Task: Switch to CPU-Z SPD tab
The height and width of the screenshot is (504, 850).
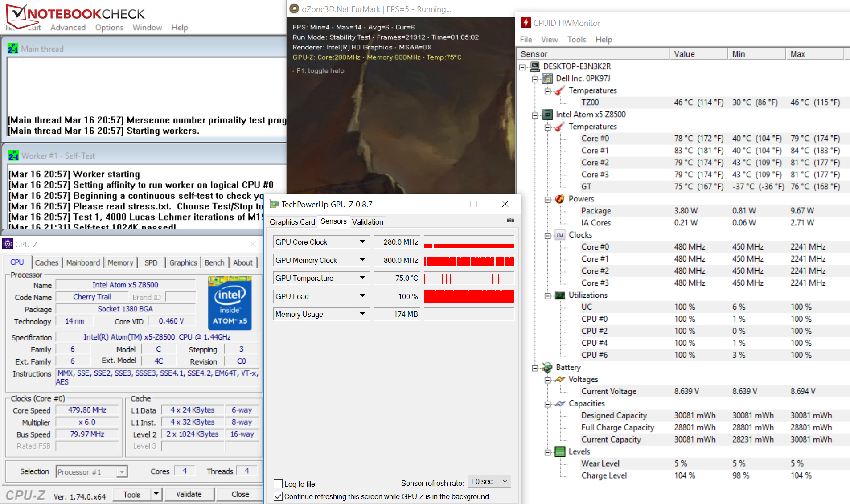Action: (151, 262)
